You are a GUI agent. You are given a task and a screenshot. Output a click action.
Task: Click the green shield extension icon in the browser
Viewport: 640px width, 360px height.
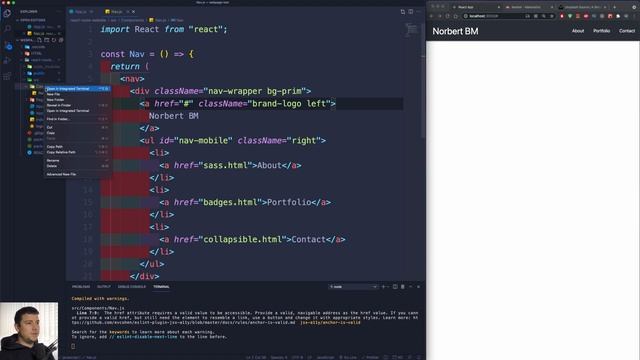tap(570, 16)
